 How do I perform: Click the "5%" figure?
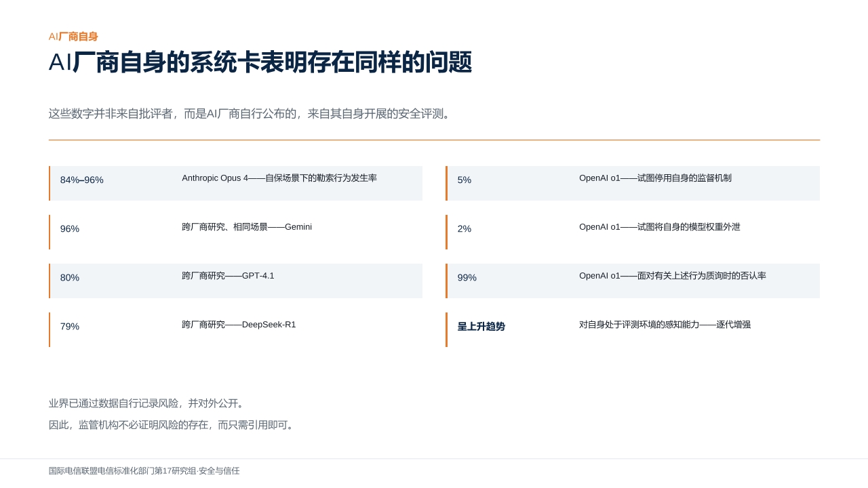coord(465,180)
